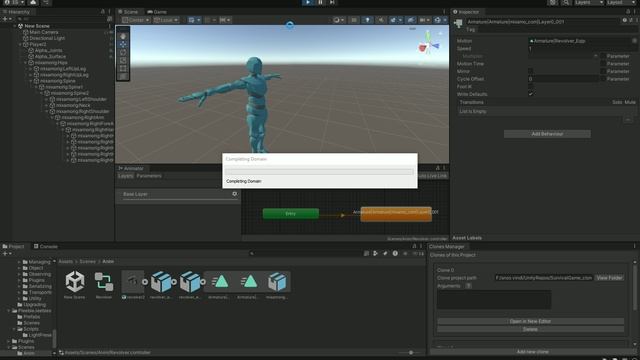Select Directional Light in Hierarchy

point(47,38)
